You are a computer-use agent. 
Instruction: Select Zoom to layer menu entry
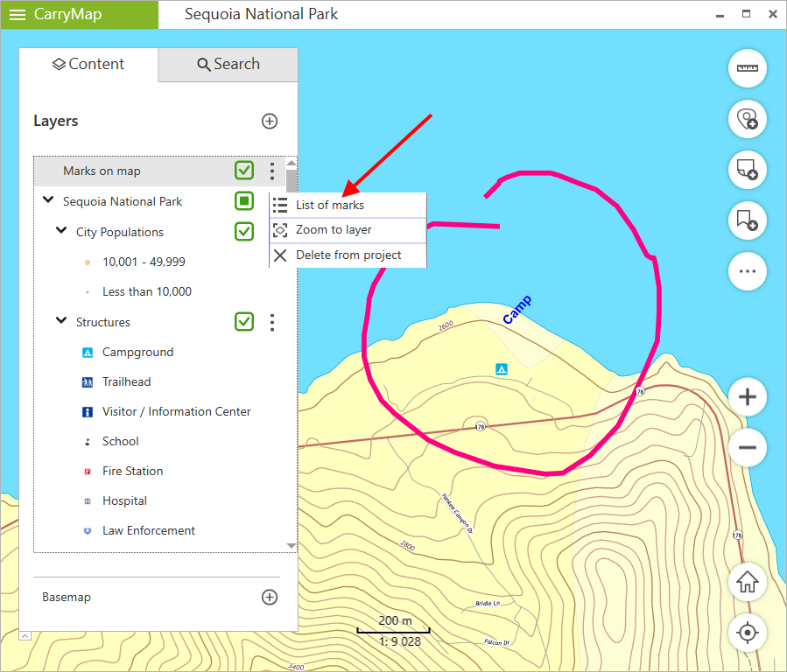pyautogui.click(x=334, y=229)
